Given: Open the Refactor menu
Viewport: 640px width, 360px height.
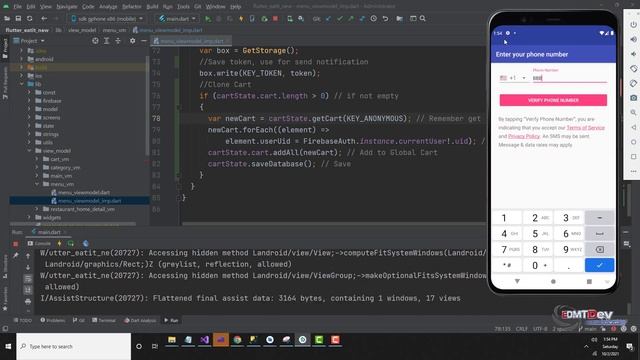Looking at the screenshot, I should click(x=131, y=7).
